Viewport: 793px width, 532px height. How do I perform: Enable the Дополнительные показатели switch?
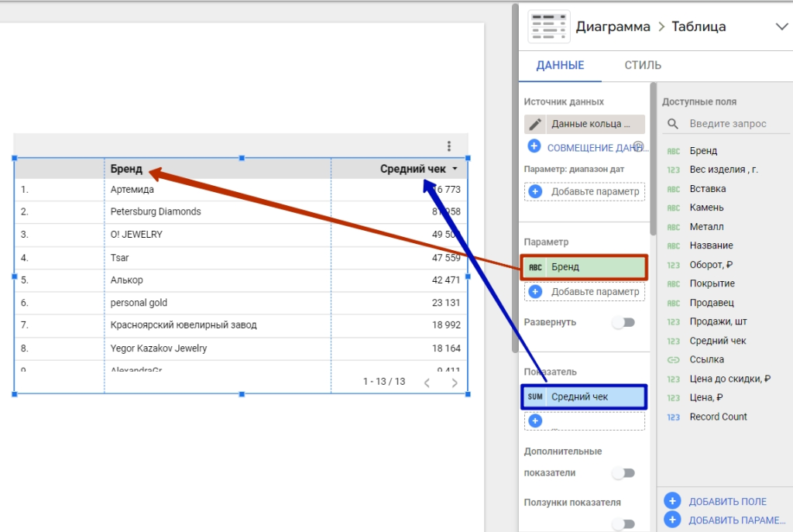623,472
